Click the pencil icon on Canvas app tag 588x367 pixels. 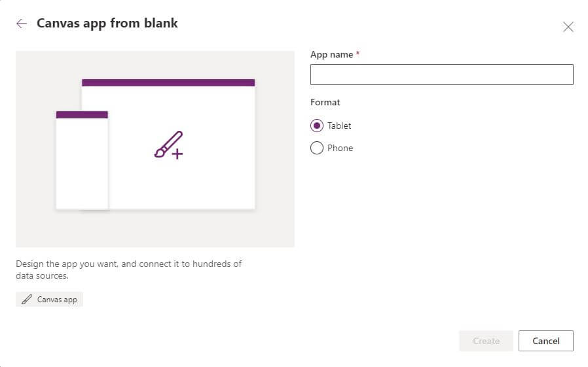[27, 299]
